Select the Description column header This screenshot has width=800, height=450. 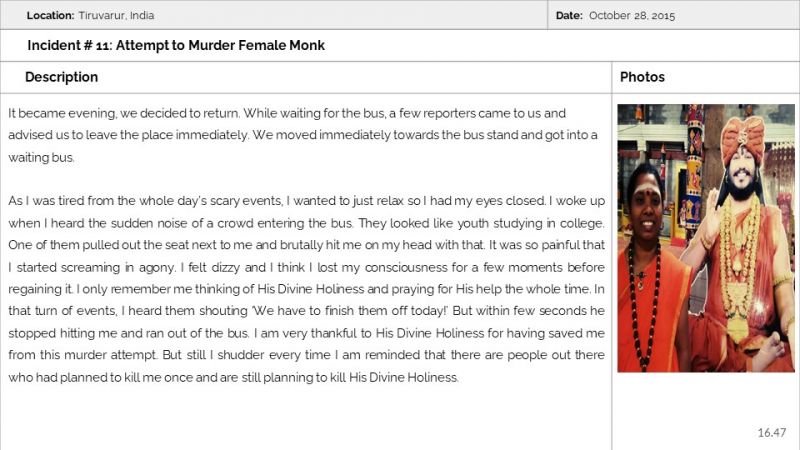(61, 77)
